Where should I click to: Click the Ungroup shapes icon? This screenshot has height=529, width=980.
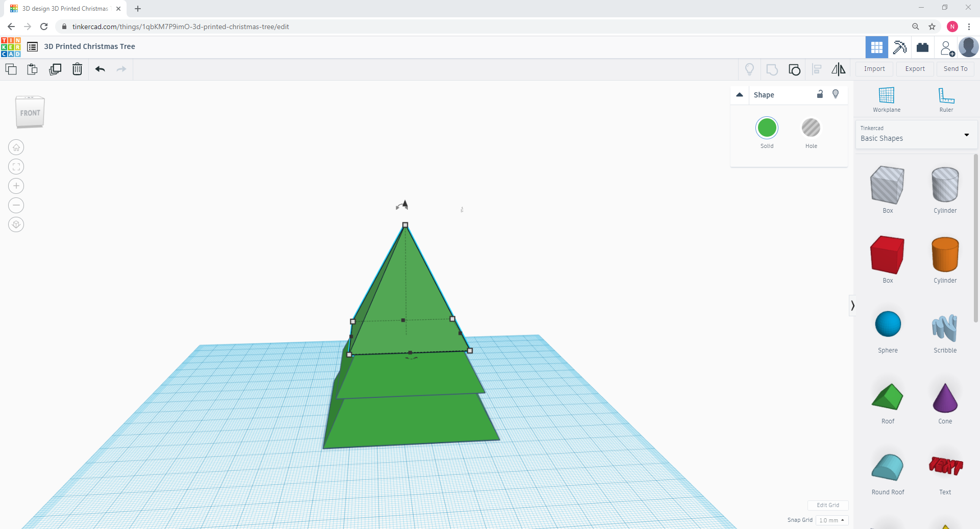point(794,69)
